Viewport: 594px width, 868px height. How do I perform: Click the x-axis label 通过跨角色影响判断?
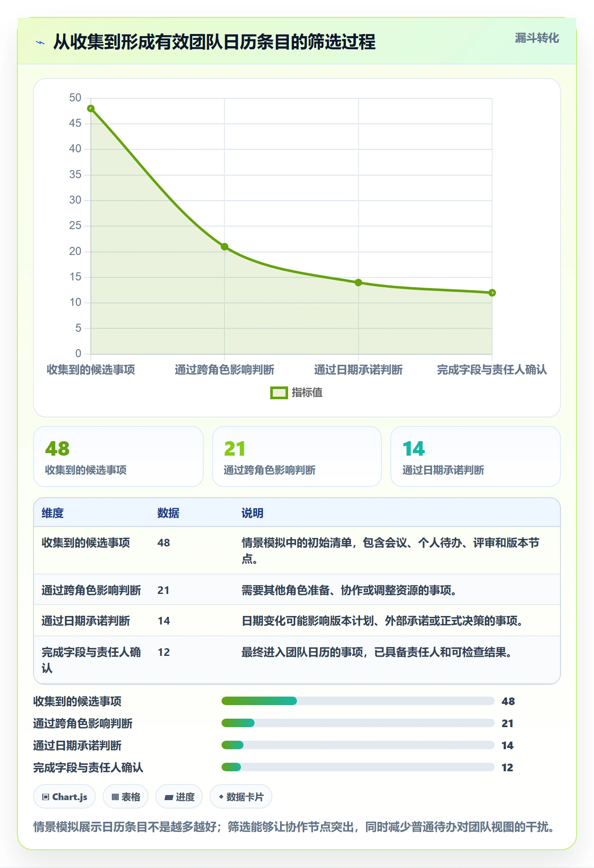coord(224,370)
